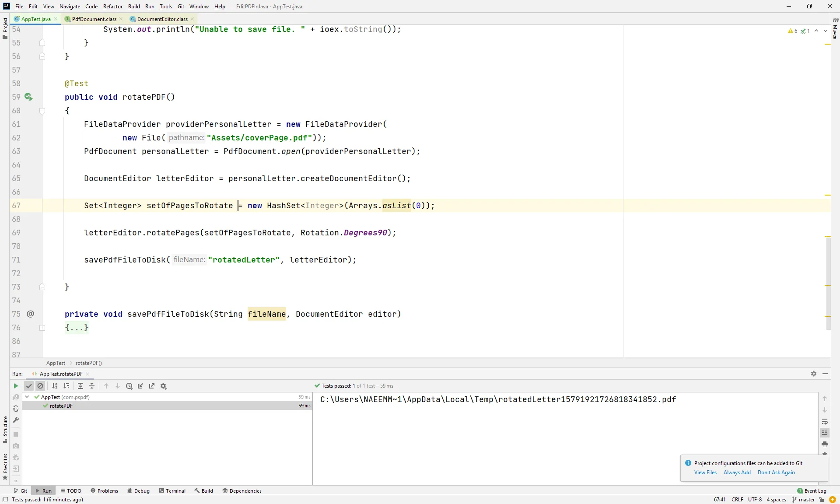Image resolution: width=840 pixels, height=504 pixels.
Task: Close the AppTest.rotatePDF run tab
Action: [x=87, y=374]
